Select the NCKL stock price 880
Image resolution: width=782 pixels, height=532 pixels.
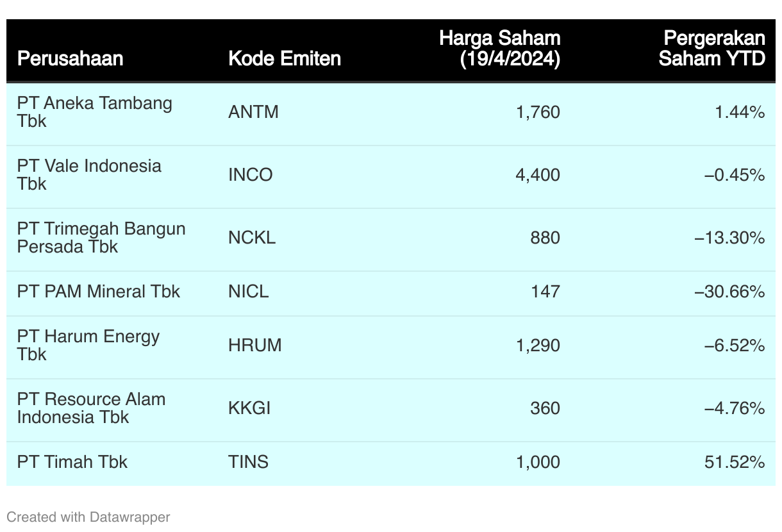tap(545, 238)
